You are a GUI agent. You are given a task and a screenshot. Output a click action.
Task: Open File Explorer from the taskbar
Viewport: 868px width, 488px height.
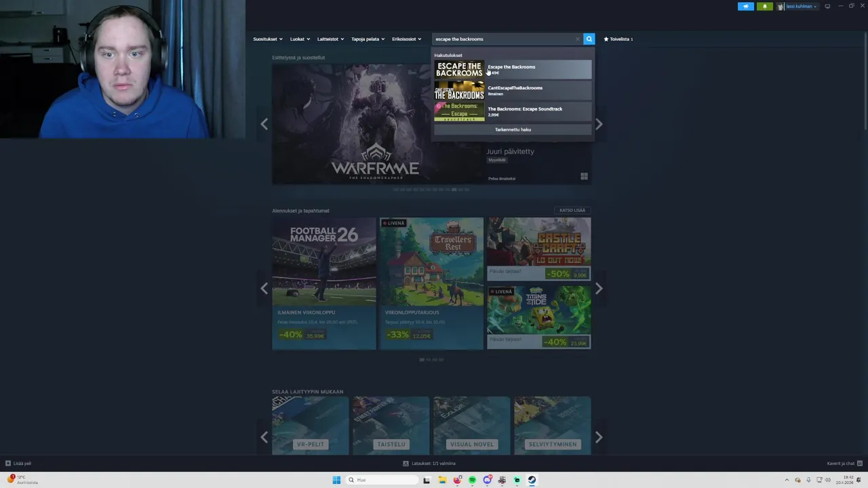pyautogui.click(x=441, y=480)
